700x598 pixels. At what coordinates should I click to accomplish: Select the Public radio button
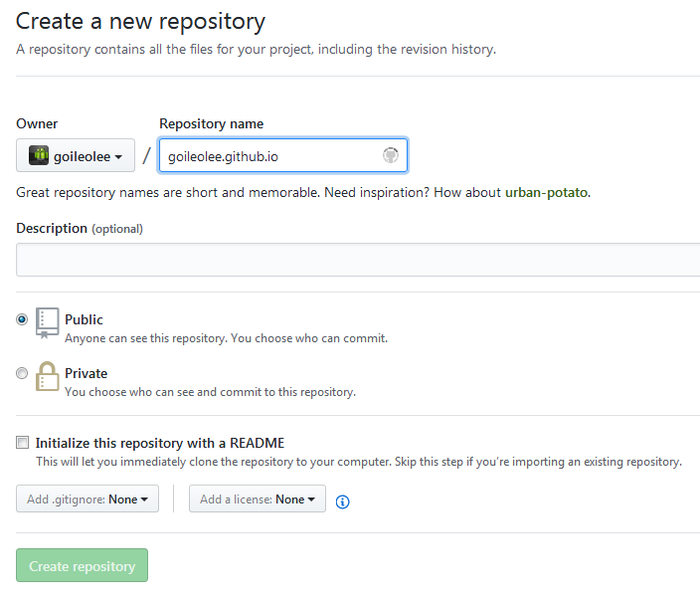[x=22, y=319]
